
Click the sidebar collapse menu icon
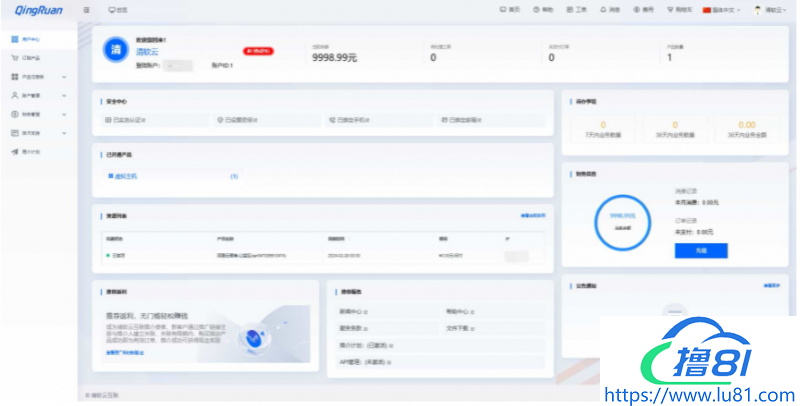pos(86,9)
